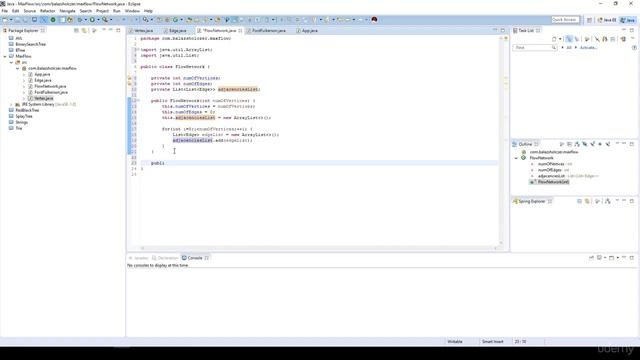Collapse the FlowNetwork class in Outline
640x360 pixels.
point(516,158)
